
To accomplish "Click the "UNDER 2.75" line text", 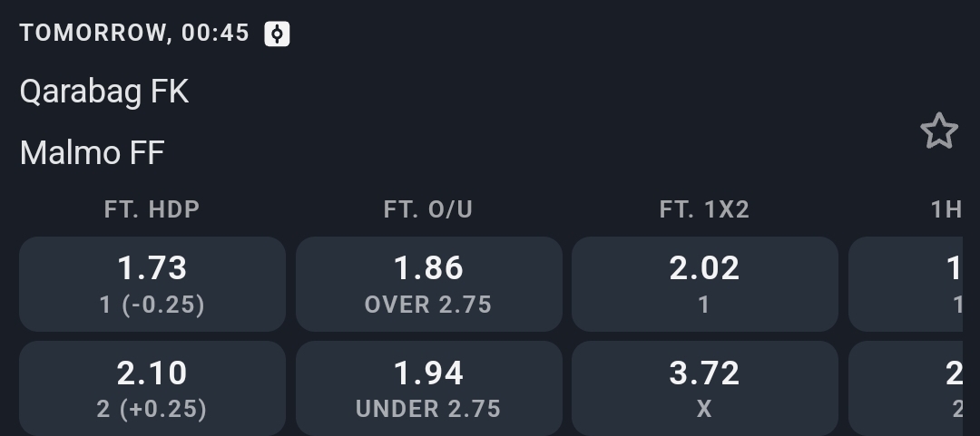I will (x=428, y=409).
